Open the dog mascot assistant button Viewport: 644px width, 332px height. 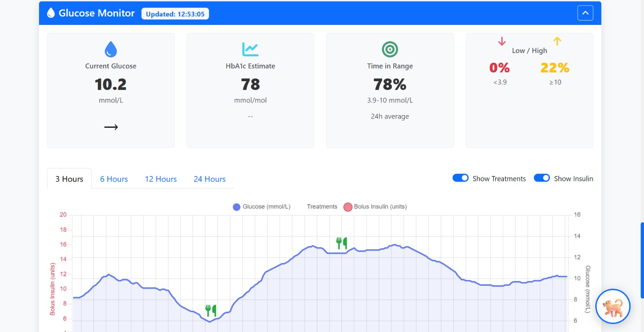(613, 306)
